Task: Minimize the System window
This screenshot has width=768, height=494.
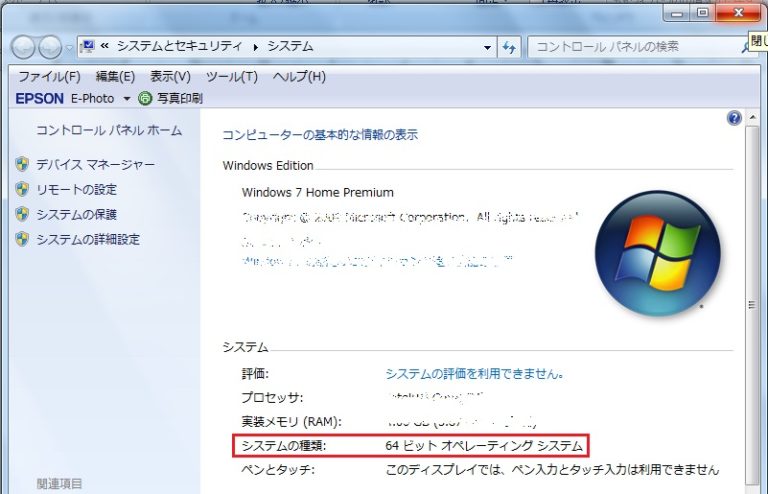Action: tap(677, 13)
